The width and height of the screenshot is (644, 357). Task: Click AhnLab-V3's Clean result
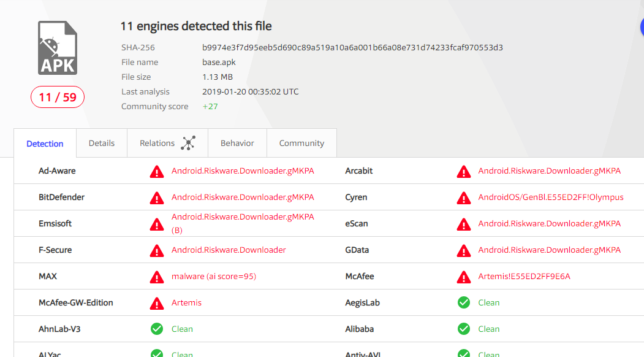click(x=182, y=329)
